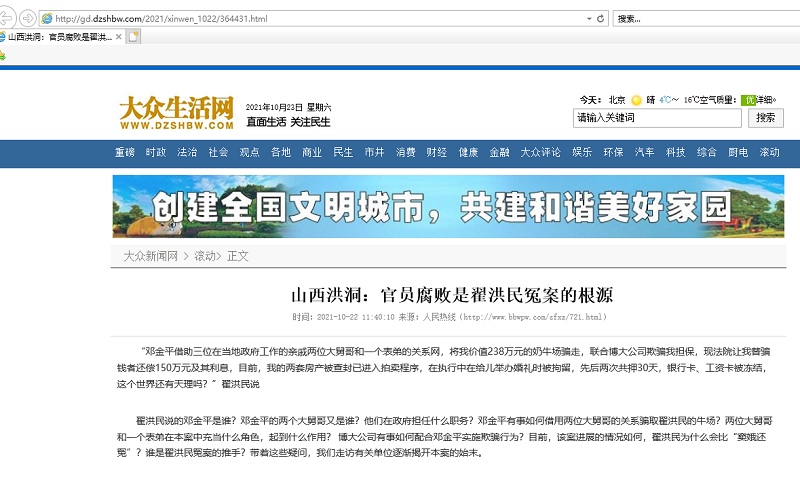
Task: Click the new tab button
Action: tap(133, 37)
